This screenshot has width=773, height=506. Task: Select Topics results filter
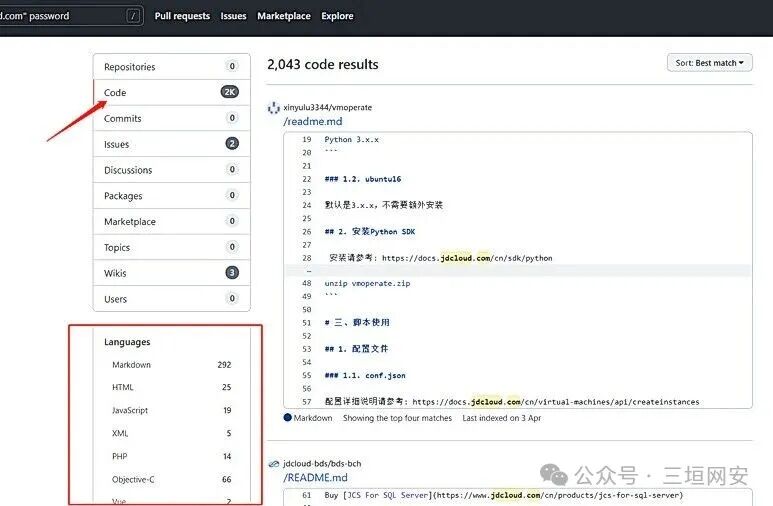[x=172, y=247]
